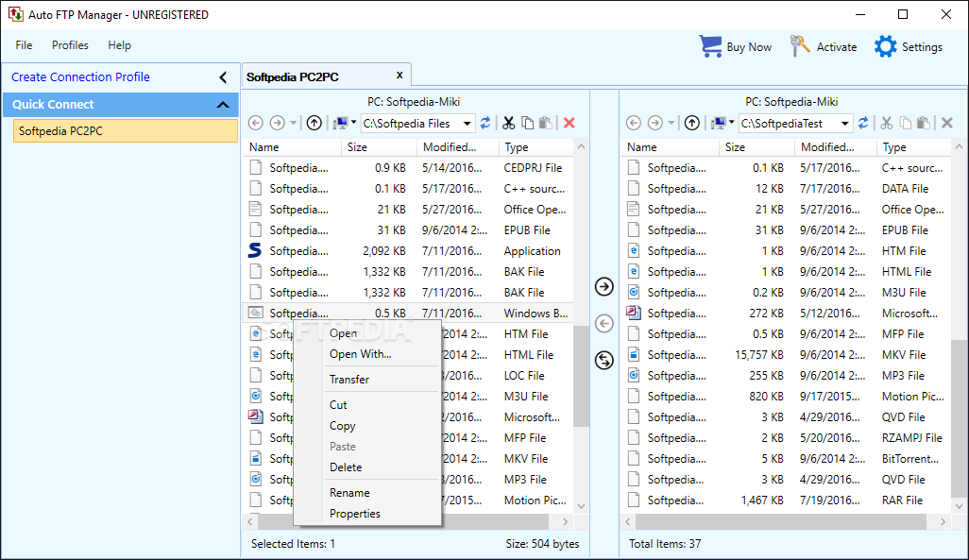Sort right pane by Name column
The image size is (969, 560).
(670, 147)
